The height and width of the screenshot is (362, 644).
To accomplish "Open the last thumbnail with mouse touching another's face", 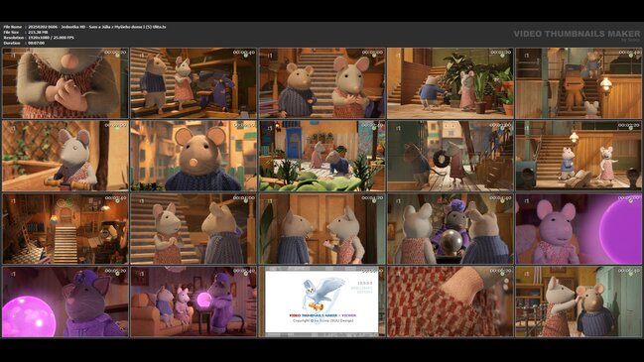I will [x=579, y=302].
